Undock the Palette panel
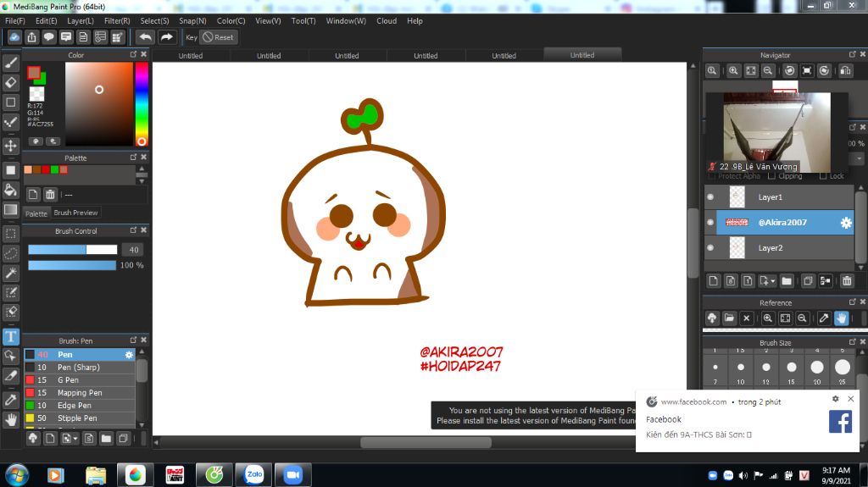Screen dimensions: 868x487 [x=133, y=158]
